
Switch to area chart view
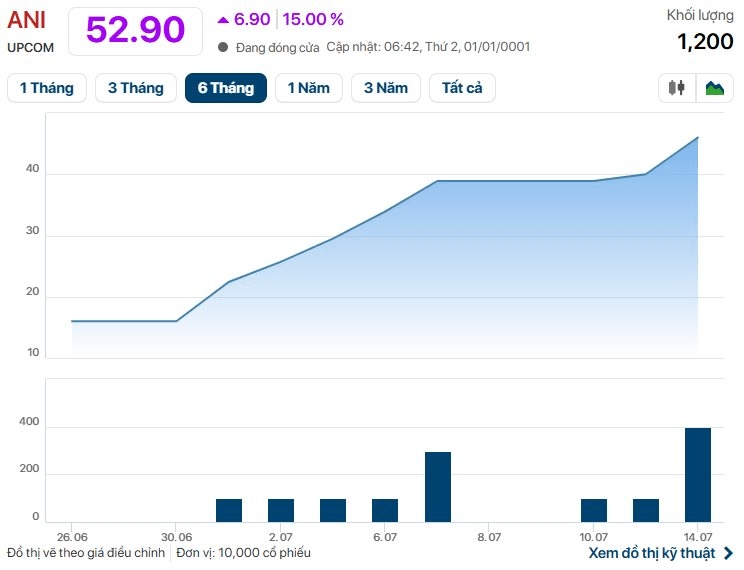tap(715, 88)
